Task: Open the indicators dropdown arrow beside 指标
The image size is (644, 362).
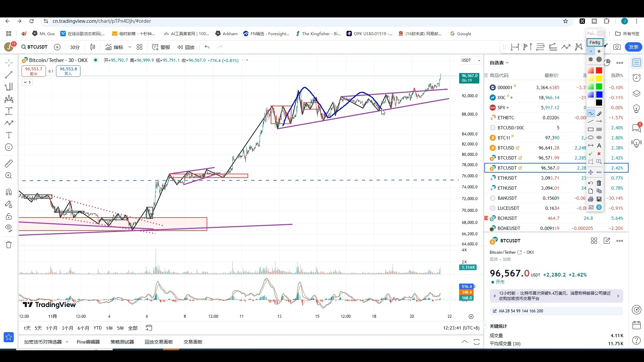Action: [x=130, y=47]
